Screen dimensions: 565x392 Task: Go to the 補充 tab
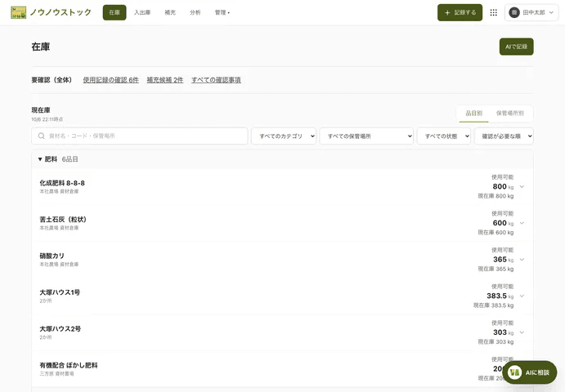170,12
